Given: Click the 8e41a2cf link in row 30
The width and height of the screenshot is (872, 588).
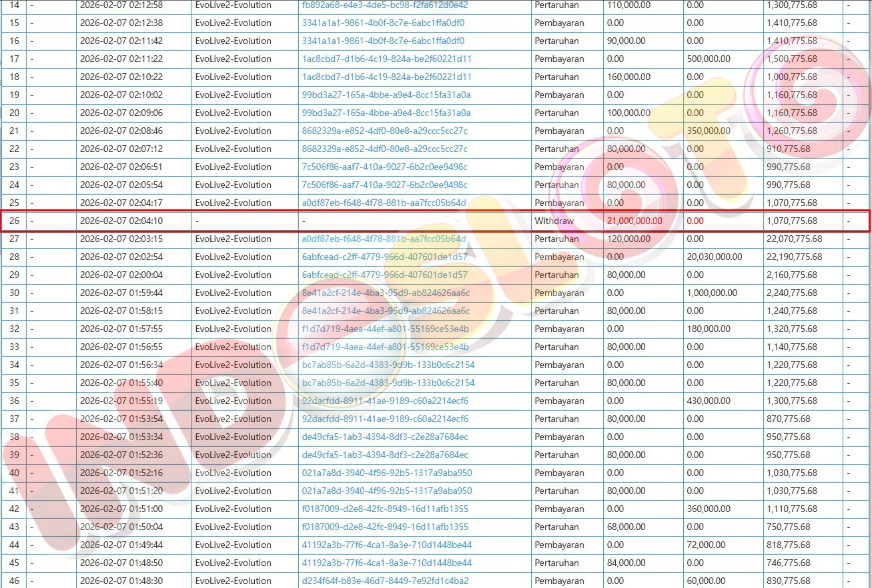Looking at the screenshot, I should coord(386,293).
